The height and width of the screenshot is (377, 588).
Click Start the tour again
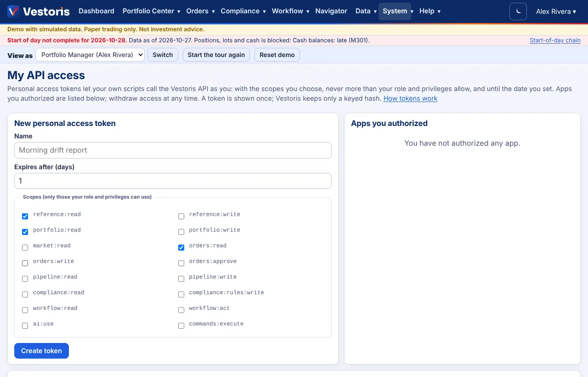tap(216, 55)
